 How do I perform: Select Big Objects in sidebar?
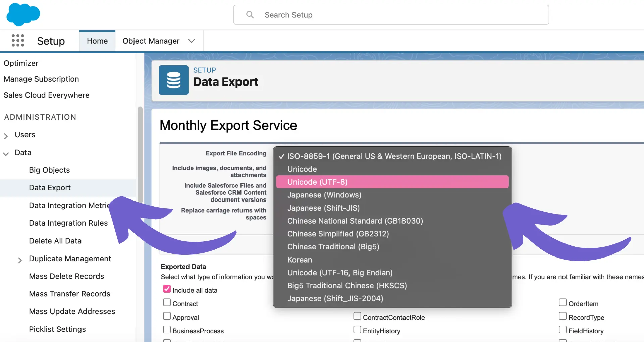point(49,170)
